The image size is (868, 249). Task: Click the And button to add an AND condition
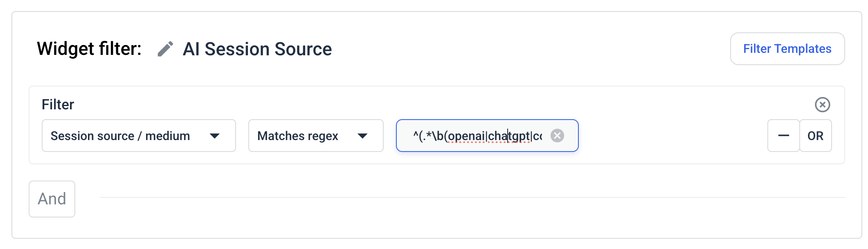coord(52,199)
